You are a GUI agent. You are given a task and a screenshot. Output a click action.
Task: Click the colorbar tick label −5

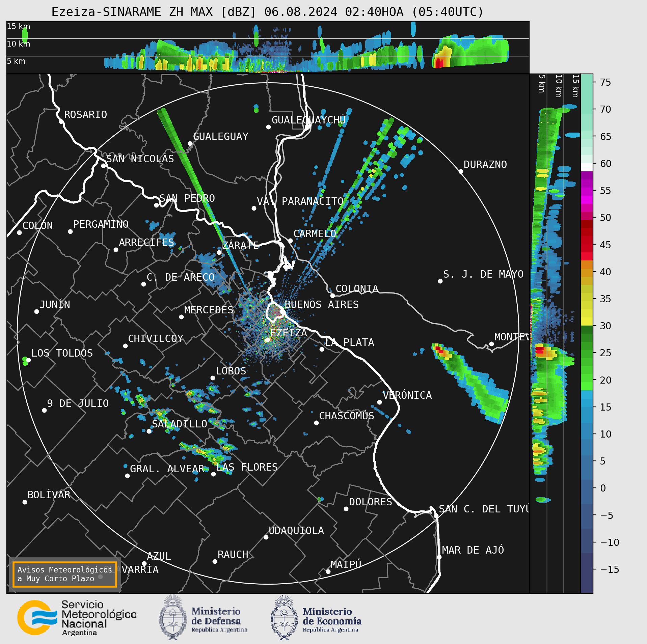(x=607, y=515)
